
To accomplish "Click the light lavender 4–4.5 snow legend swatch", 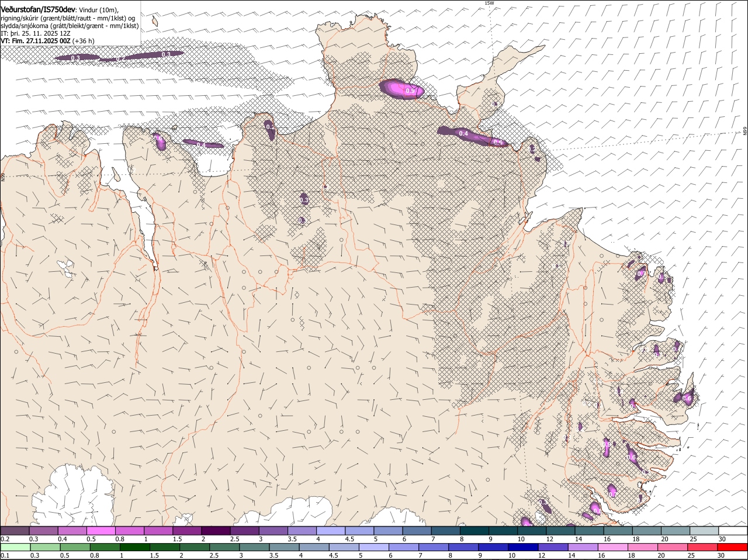I will coord(330,531).
